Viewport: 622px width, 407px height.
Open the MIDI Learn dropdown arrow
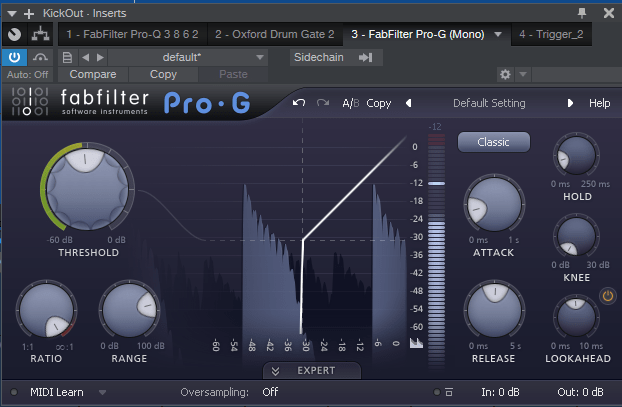pos(102,392)
